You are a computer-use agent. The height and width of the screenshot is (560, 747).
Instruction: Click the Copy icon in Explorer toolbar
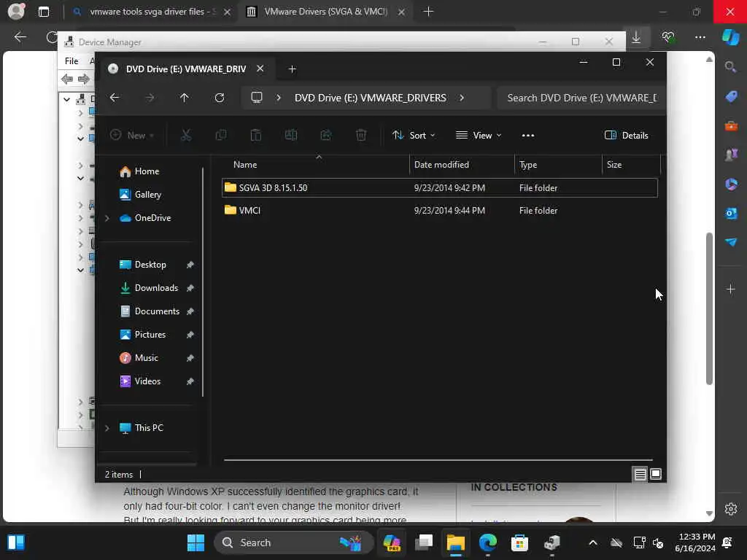[x=220, y=135]
